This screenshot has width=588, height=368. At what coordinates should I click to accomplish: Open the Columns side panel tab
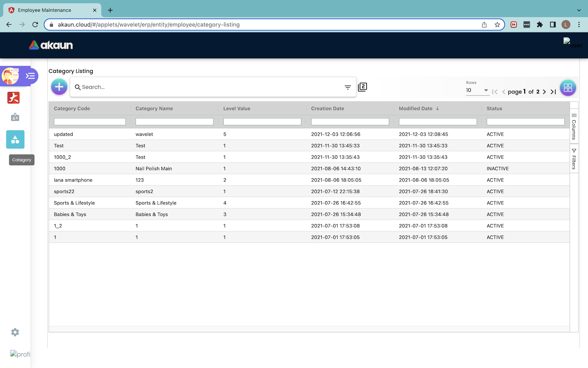tap(574, 127)
